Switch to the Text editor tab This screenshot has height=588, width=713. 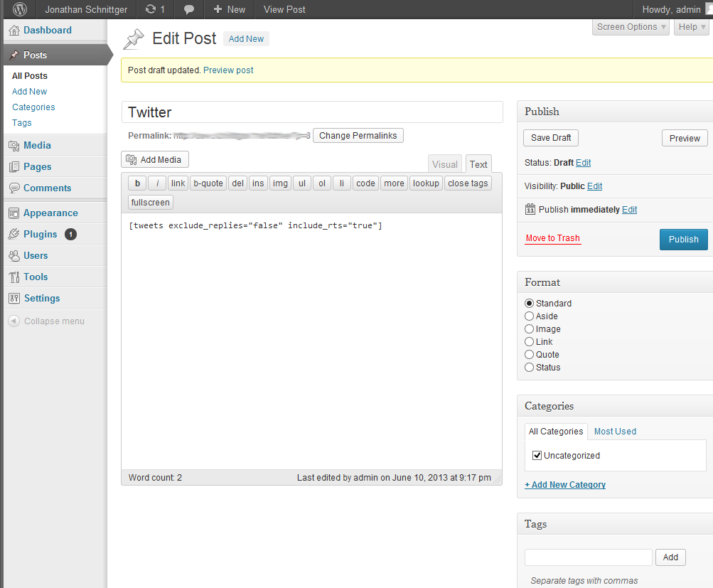point(478,164)
